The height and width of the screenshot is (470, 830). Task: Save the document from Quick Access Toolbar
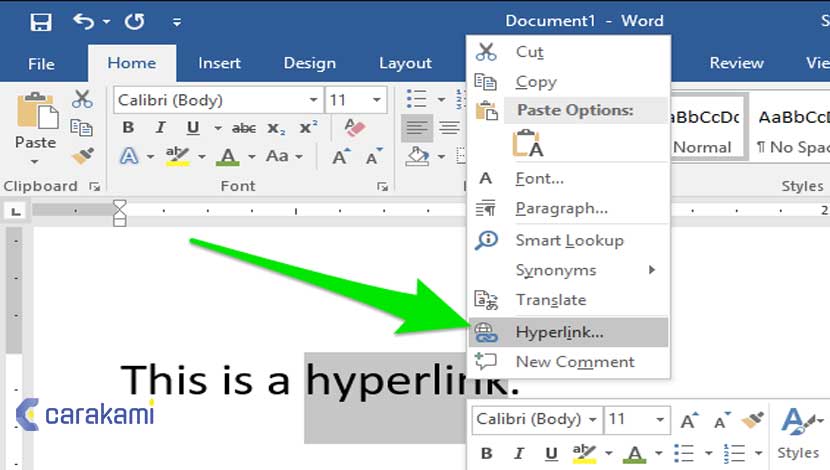coord(41,22)
